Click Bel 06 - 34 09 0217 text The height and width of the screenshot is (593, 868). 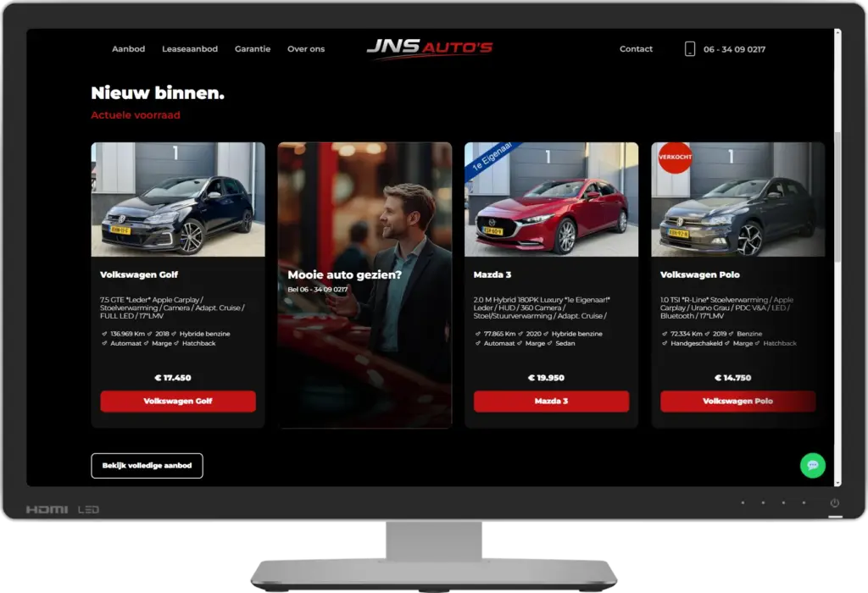point(318,290)
